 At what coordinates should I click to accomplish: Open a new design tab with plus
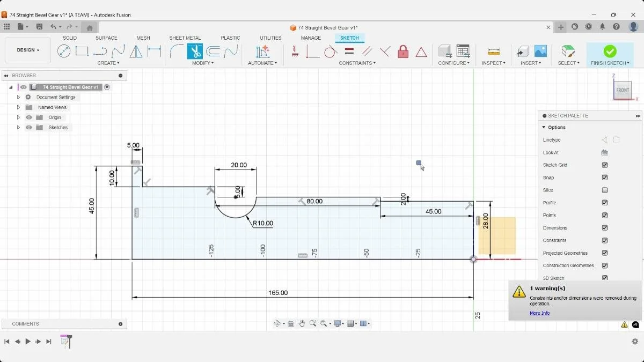(x=561, y=27)
